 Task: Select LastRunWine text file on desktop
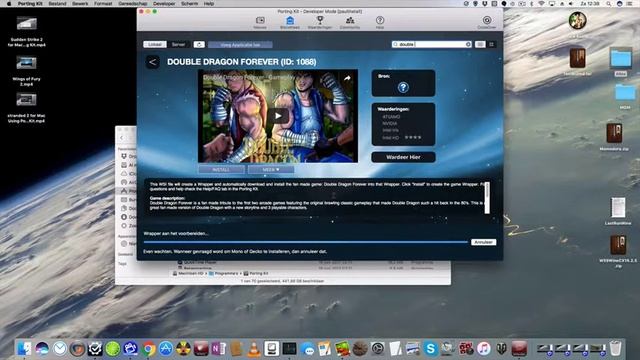618,211
